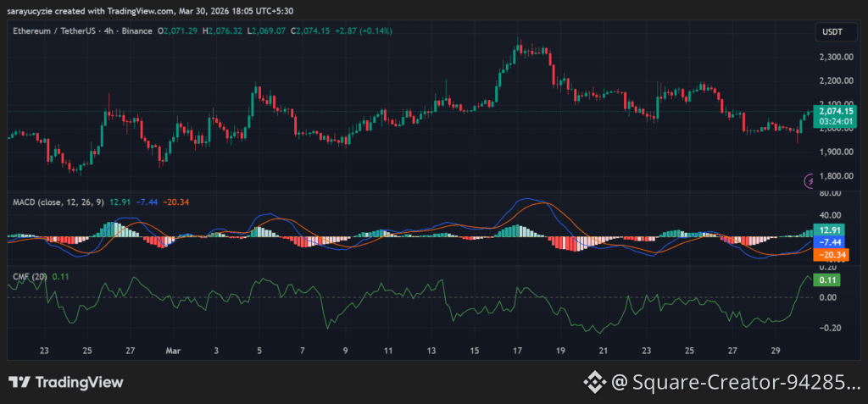The image size is (868, 404).
Task: Click the -0.20 CMF axis label
Action: point(829,328)
